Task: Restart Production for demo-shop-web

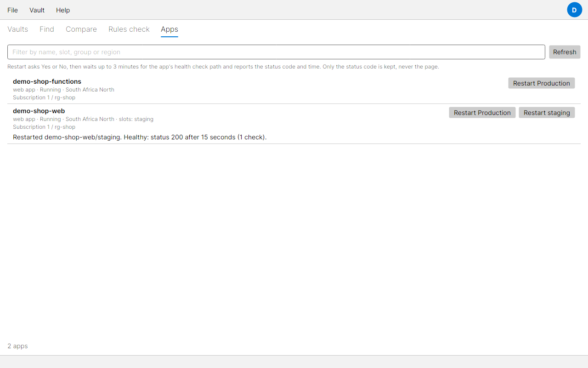Action: point(482,113)
